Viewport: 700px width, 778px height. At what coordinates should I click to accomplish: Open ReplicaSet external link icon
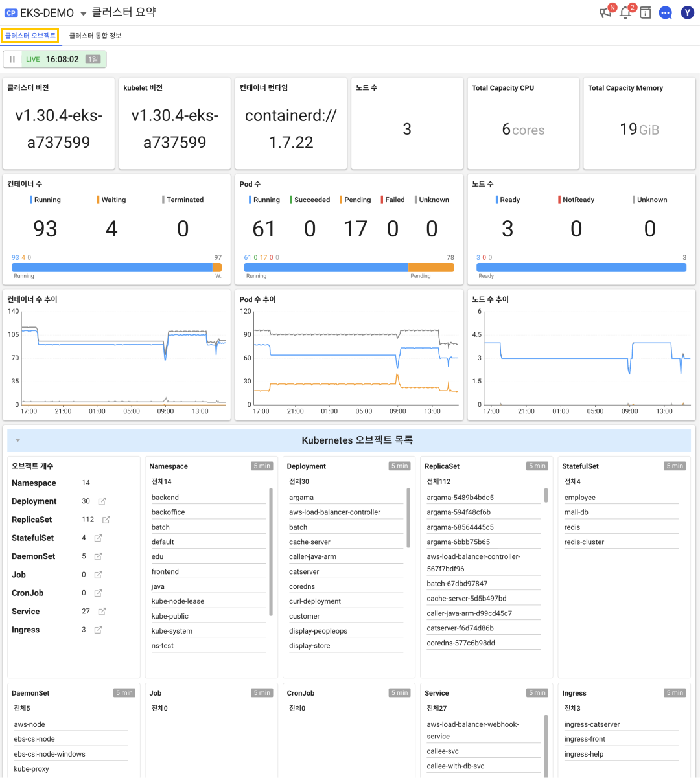click(x=106, y=520)
